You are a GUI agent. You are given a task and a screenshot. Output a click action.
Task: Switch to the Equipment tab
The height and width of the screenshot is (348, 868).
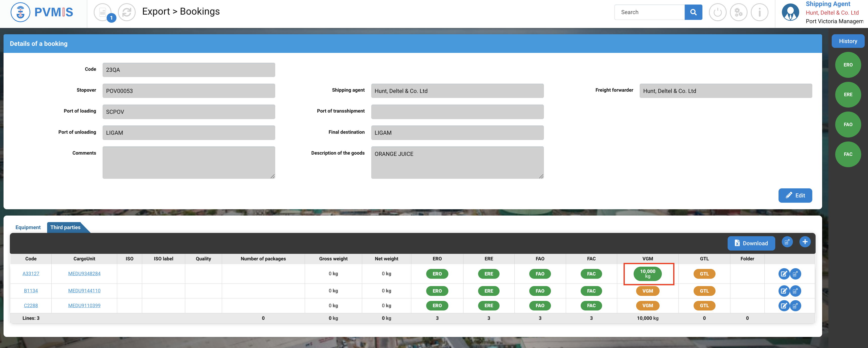pyautogui.click(x=28, y=228)
